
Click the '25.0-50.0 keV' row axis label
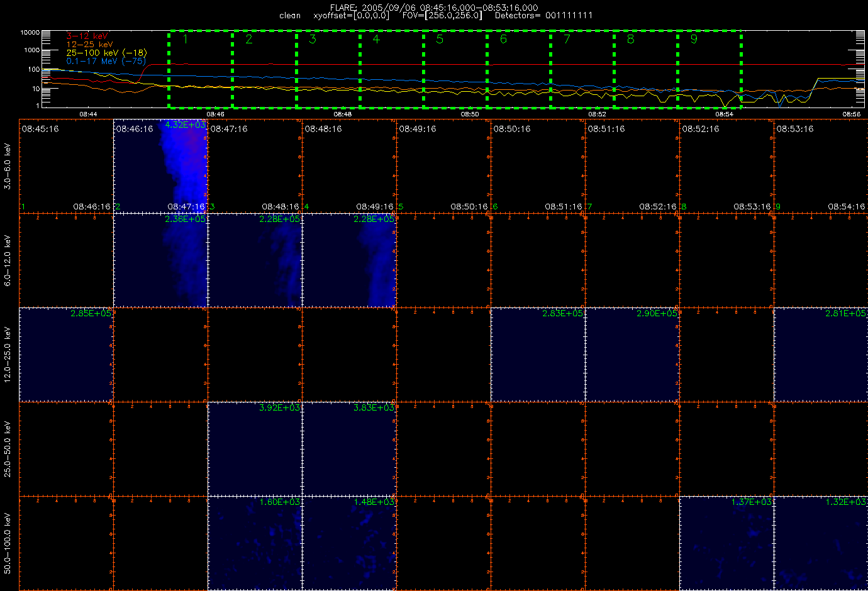tap(8, 449)
